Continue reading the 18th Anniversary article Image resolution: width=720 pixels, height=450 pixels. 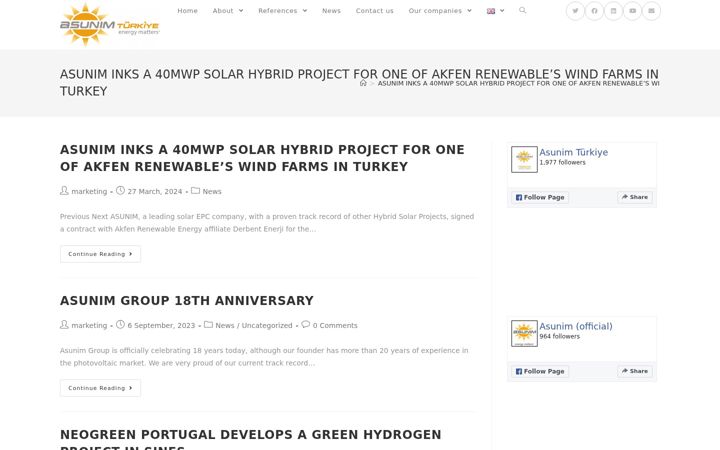point(100,388)
